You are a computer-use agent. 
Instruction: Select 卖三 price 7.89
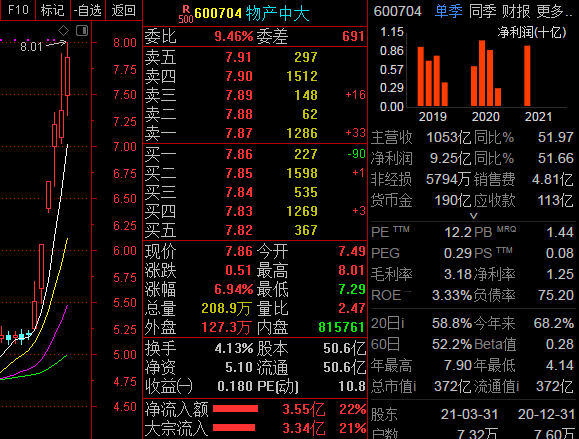[239, 95]
